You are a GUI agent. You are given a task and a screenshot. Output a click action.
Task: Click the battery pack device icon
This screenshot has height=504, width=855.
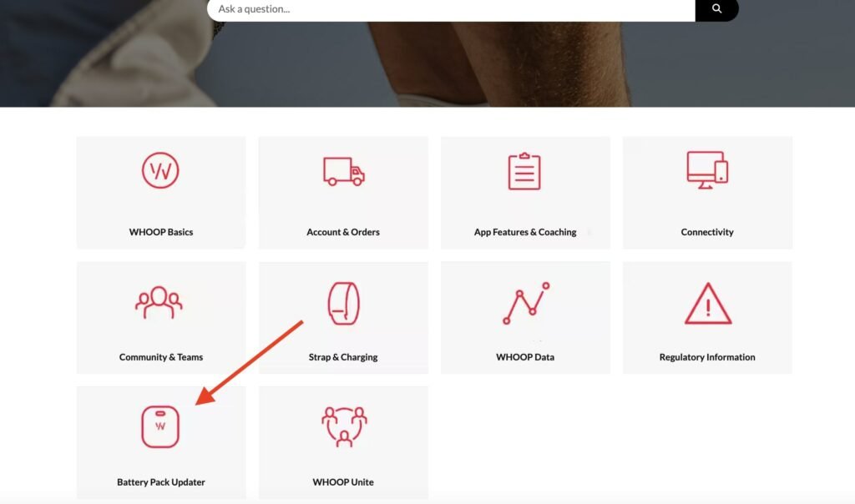(160, 426)
